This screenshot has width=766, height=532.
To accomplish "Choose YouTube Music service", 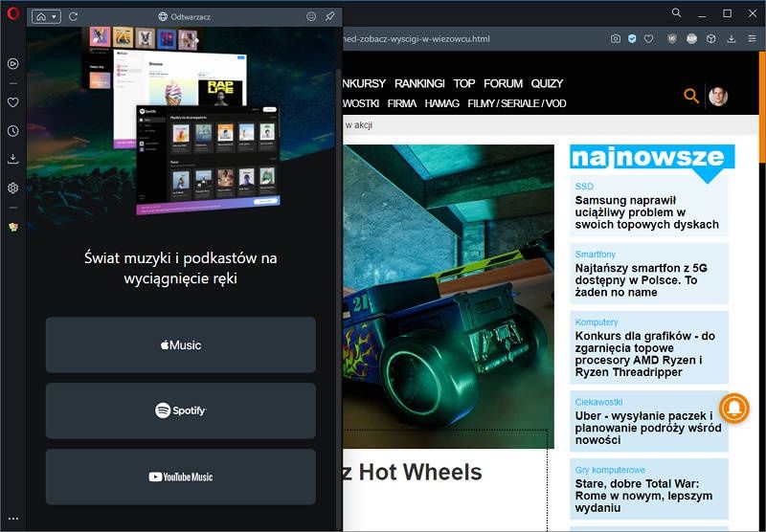I will (x=181, y=477).
